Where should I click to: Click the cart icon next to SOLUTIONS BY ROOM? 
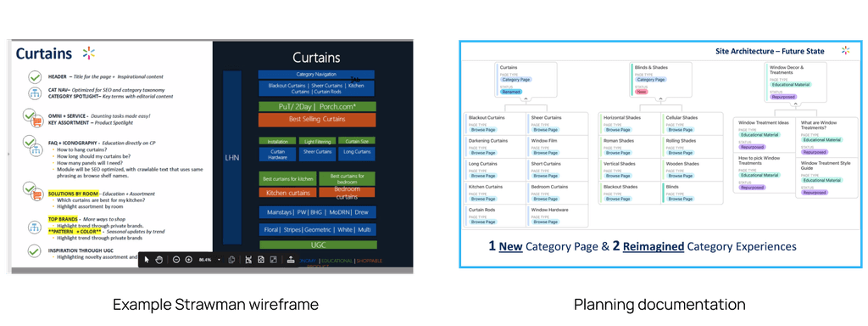(38, 195)
